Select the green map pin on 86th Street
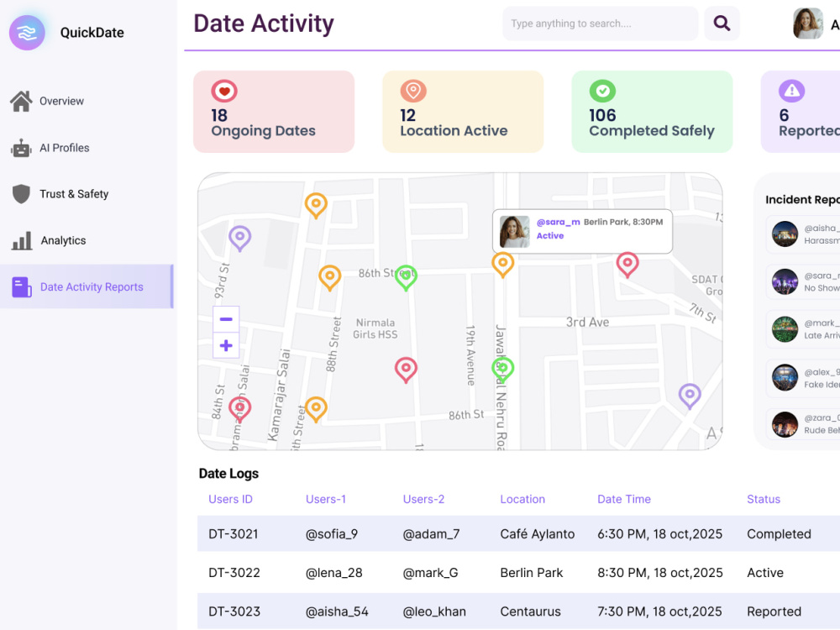840x630 pixels. 406,277
